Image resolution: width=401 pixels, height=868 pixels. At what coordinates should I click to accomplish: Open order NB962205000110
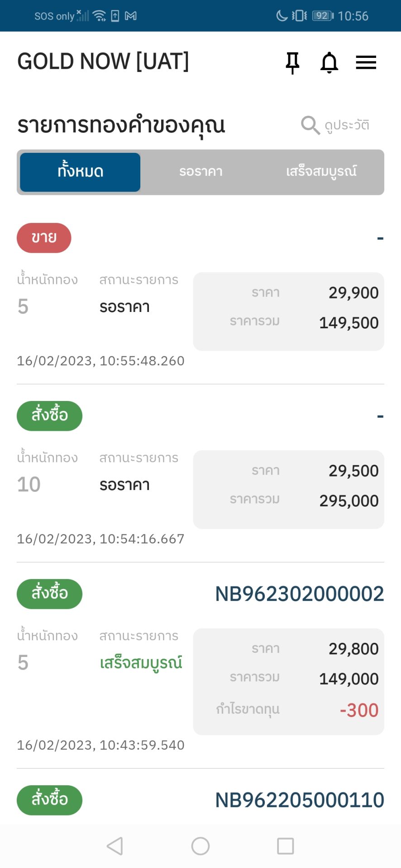(299, 800)
